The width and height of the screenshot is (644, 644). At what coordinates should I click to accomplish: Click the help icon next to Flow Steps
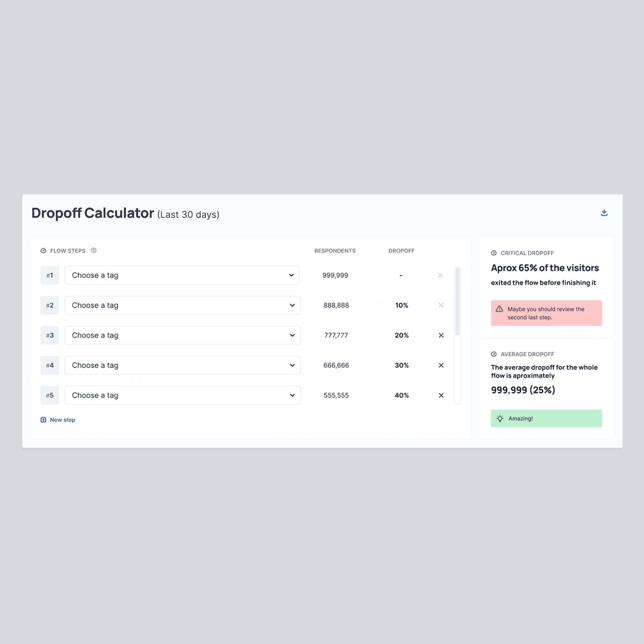click(x=94, y=250)
